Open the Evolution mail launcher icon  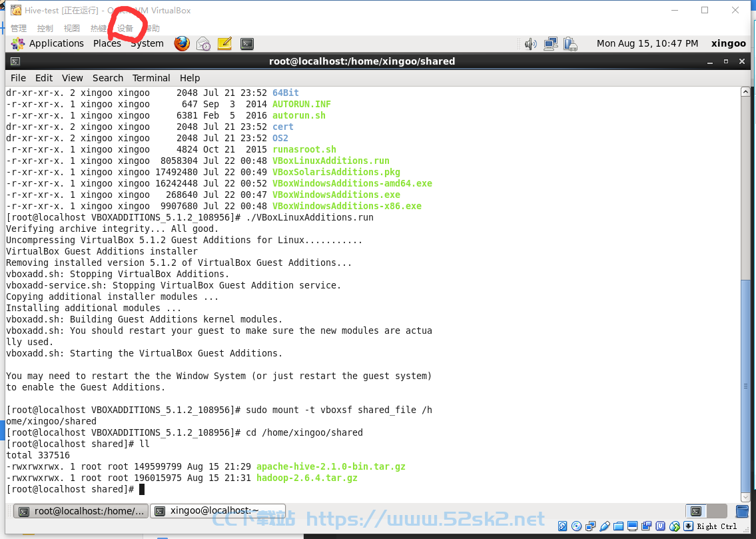(203, 44)
